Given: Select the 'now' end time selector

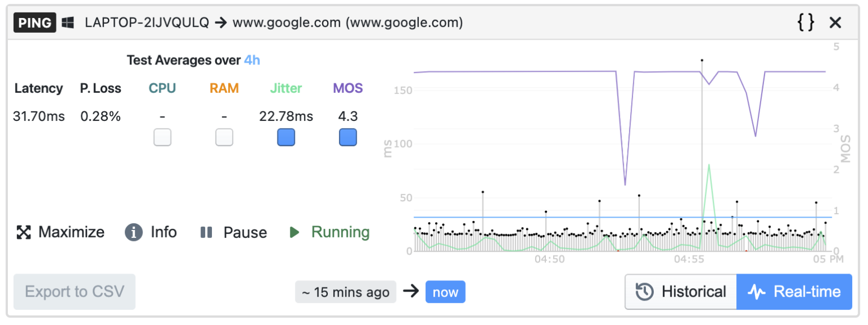Looking at the screenshot, I should click(445, 292).
